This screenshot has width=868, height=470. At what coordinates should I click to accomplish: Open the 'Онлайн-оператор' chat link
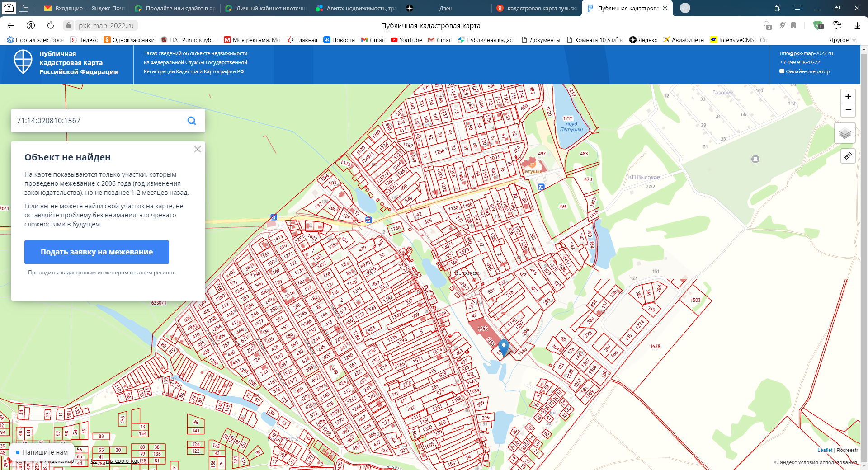[x=807, y=71]
